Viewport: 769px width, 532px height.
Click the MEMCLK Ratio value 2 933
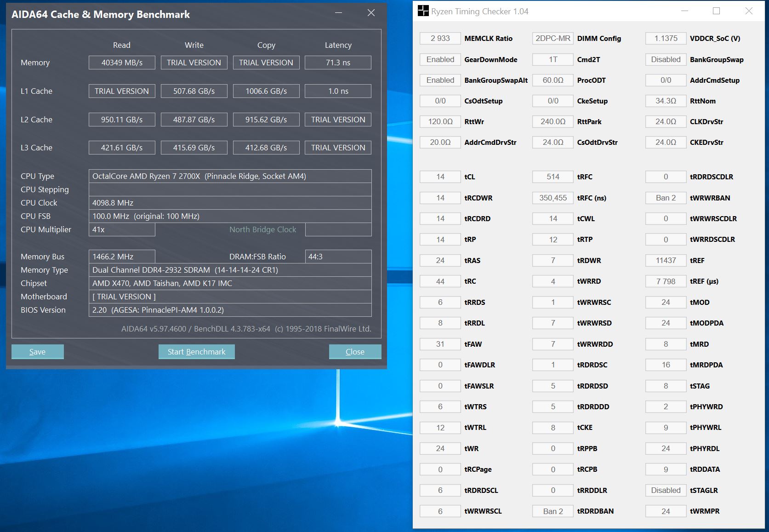point(440,39)
